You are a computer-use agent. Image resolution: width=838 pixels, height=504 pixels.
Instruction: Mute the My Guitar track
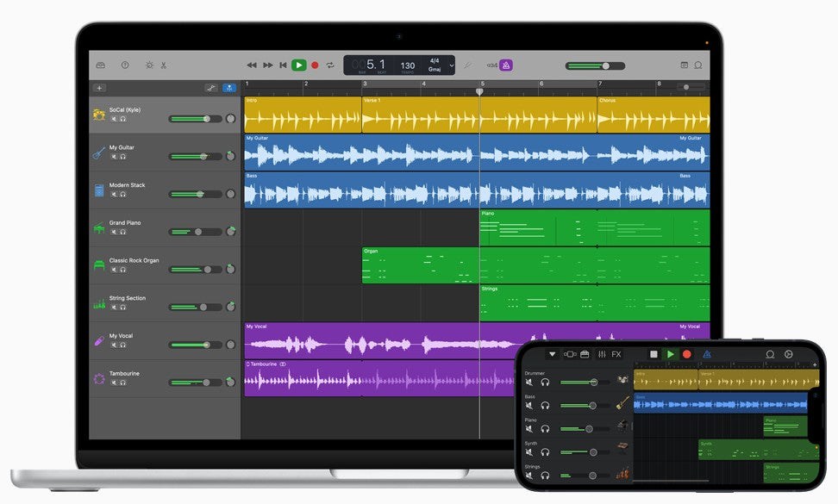pyautogui.click(x=113, y=157)
